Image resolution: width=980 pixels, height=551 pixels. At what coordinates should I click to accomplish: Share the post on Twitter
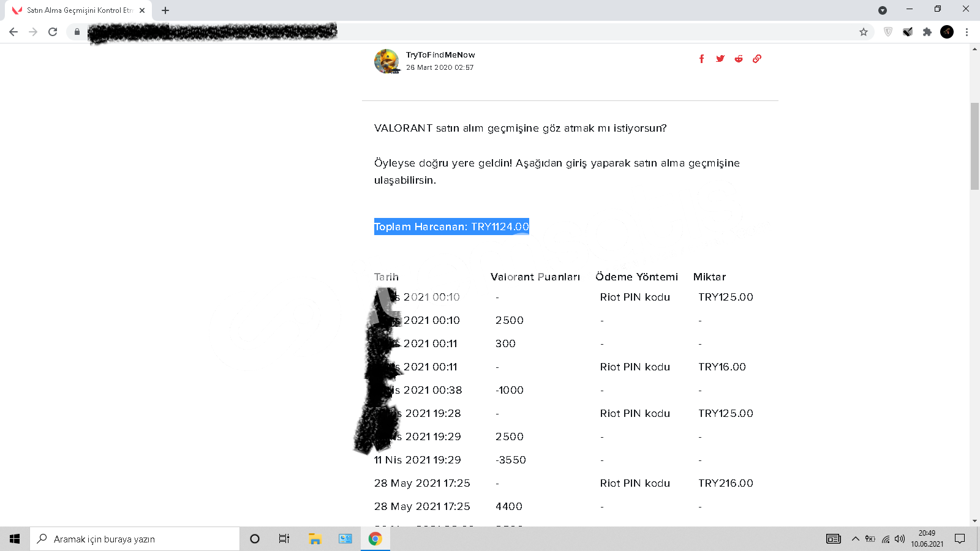[x=720, y=59]
